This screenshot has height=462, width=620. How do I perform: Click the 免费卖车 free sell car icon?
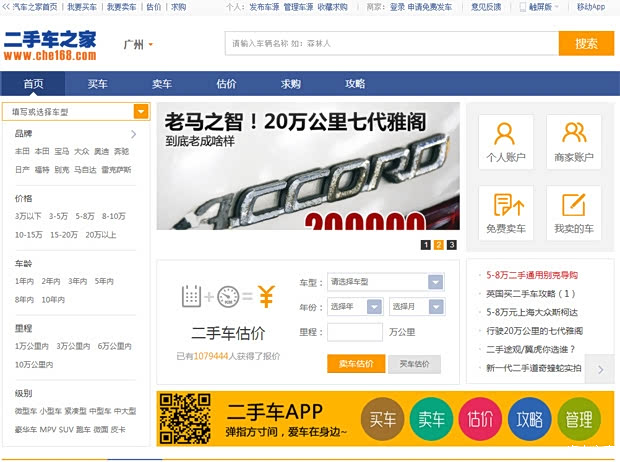505,213
